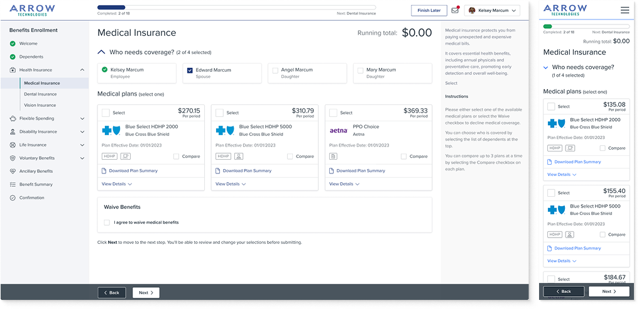The image size is (644, 320).
Task: Expand View Details on PPO Choice card
Action: pos(344,184)
